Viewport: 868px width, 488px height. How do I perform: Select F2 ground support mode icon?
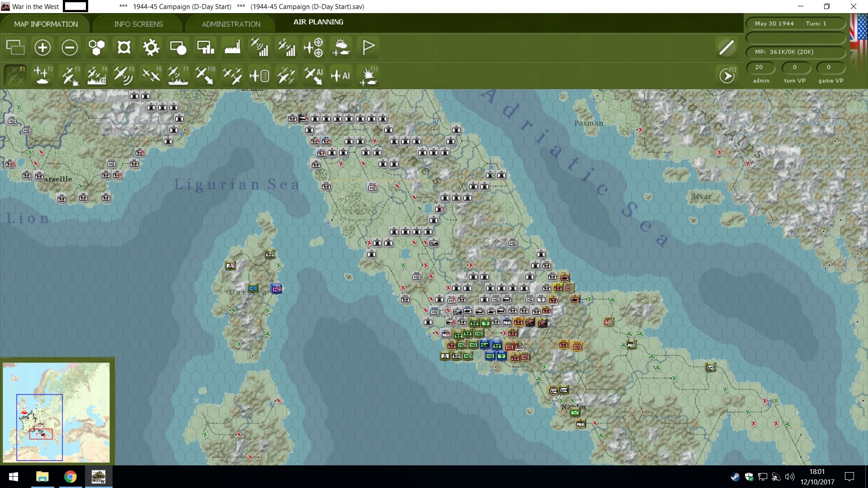[x=42, y=75]
